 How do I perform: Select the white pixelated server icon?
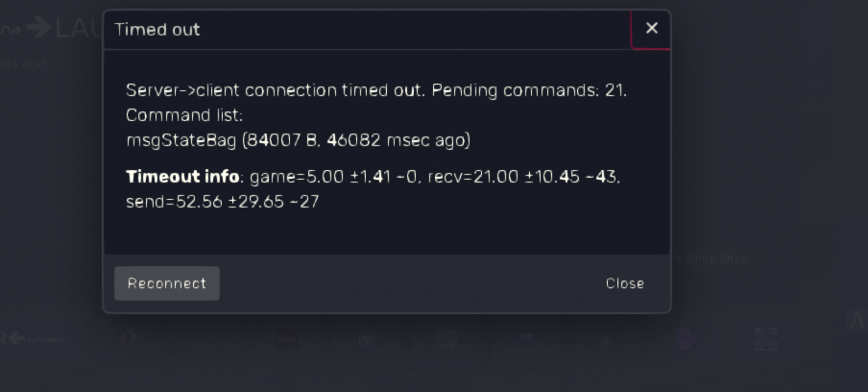(x=766, y=338)
